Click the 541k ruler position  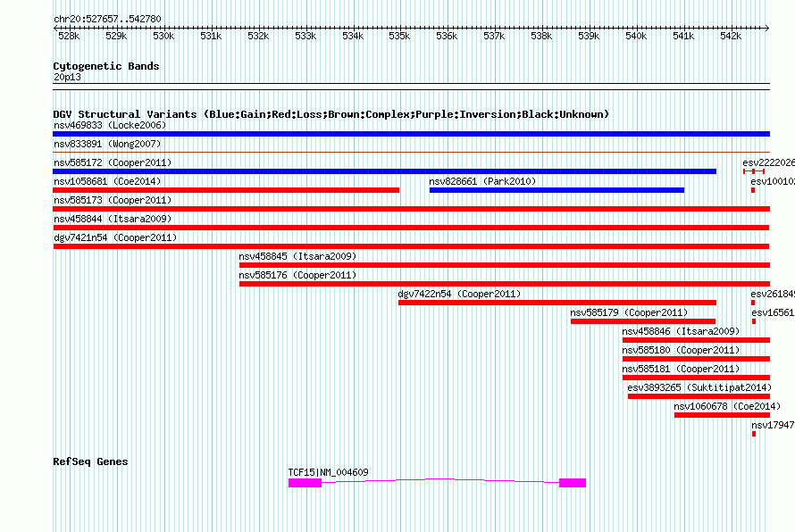[x=683, y=36]
